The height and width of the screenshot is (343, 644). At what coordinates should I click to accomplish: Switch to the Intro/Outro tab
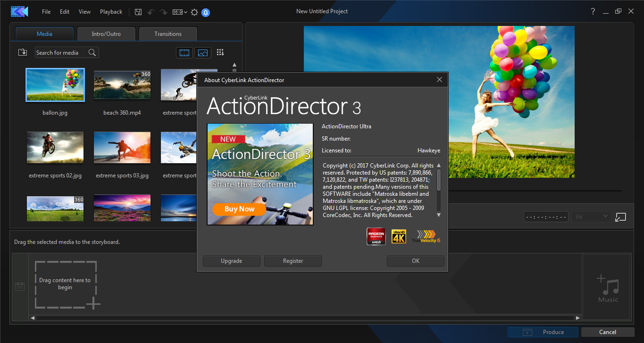[x=106, y=34]
